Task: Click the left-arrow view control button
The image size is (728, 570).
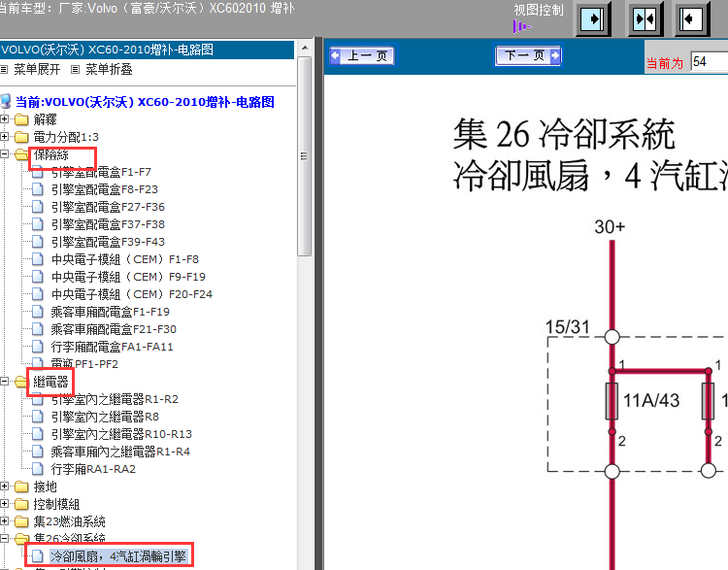Action: coord(691,19)
